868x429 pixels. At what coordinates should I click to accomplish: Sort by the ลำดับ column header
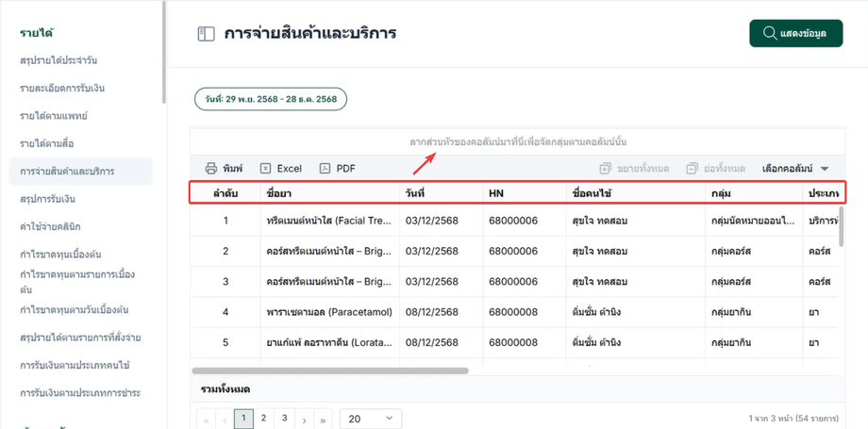click(x=225, y=193)
